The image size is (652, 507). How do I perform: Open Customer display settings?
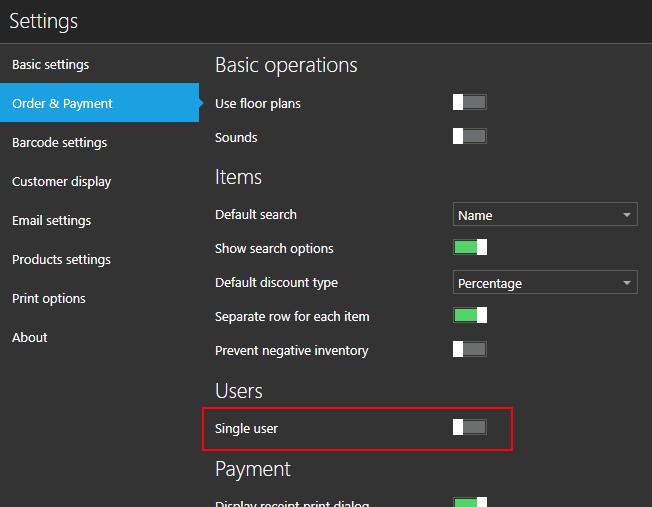(x=61, y=182)
